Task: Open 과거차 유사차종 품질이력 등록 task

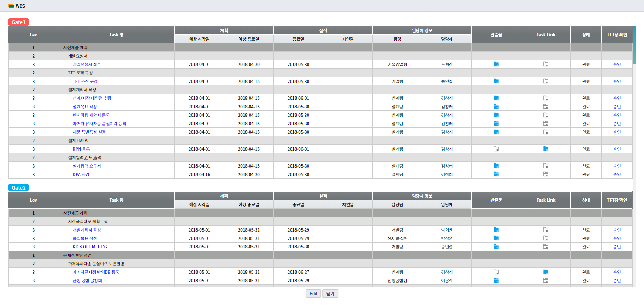Action: 99,124
